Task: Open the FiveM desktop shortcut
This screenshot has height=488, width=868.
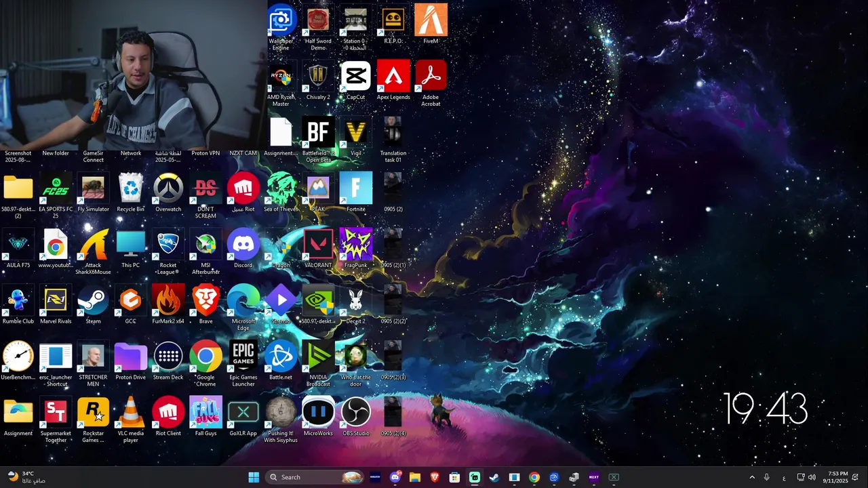Action: [431, 20]
